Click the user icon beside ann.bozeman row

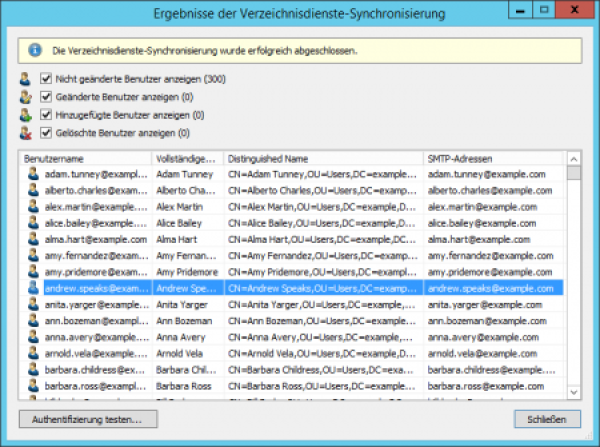pyautogui.click(x=33, y=320)
